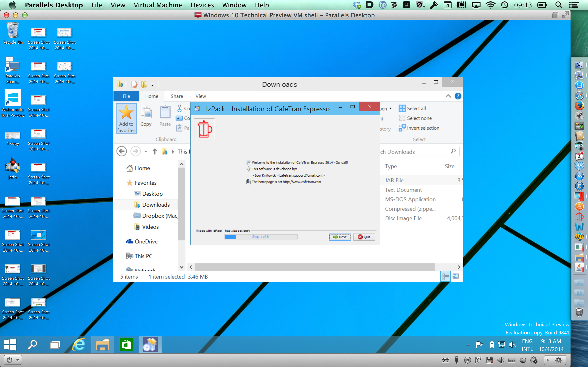Switch to large icons view toggle
This screenshot has height=367, width=588.
pos(456,276)
